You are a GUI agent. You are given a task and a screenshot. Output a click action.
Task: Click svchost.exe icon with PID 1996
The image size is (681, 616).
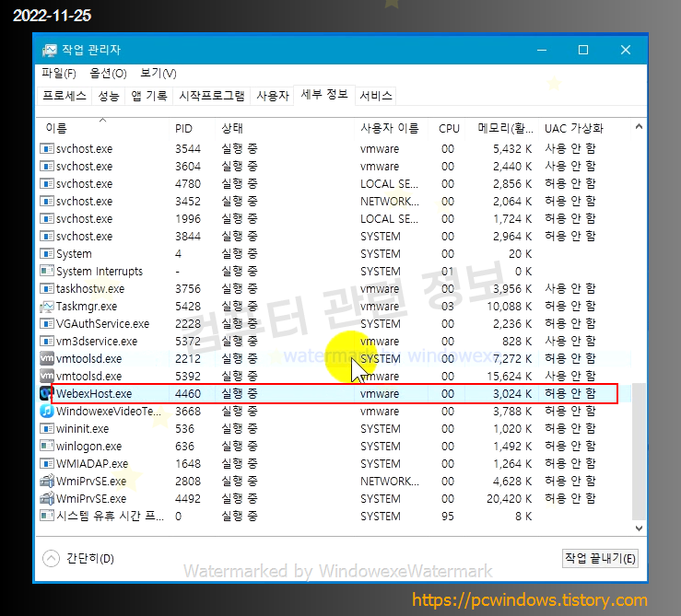[46, 218]
